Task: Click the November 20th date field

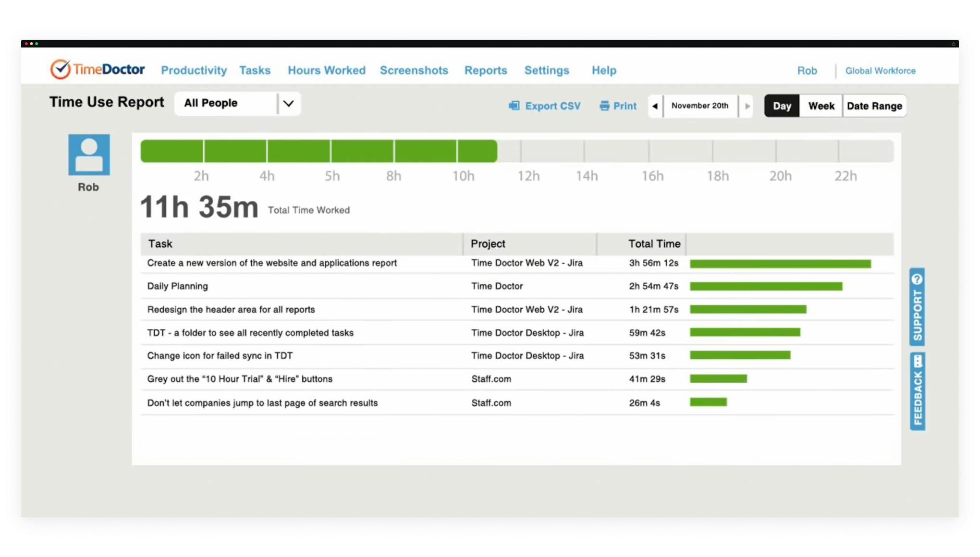Action: pyautogui.click(x=700, y=106)
